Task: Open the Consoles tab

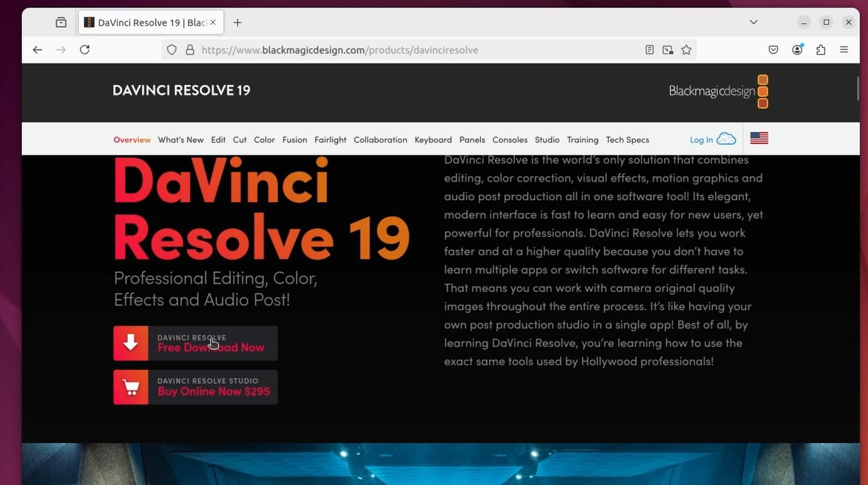Action: 510,140
